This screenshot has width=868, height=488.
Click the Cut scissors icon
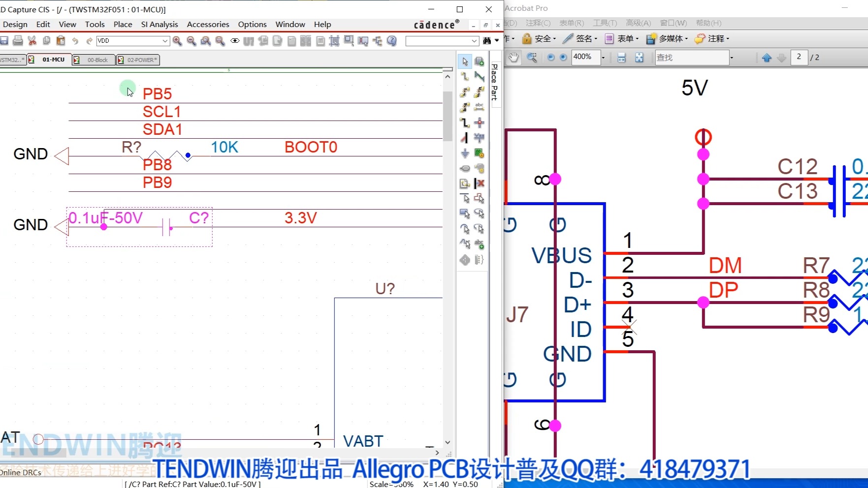point(32,41)
